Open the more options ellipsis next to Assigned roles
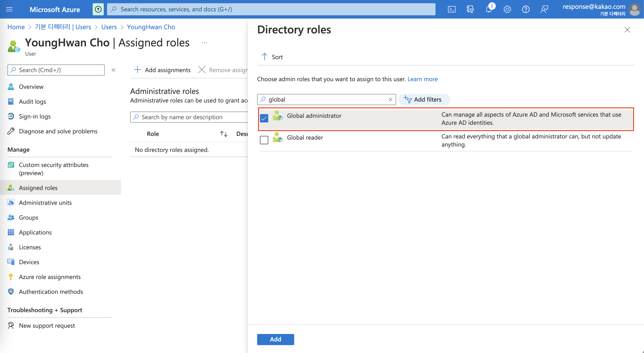Screen dimensions: 644x353 coord(205,43)
